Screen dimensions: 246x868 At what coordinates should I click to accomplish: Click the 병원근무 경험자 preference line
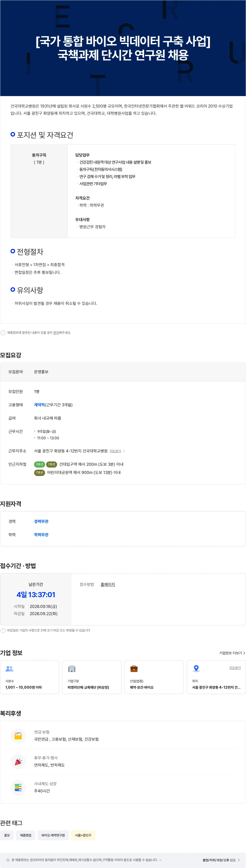92,227
